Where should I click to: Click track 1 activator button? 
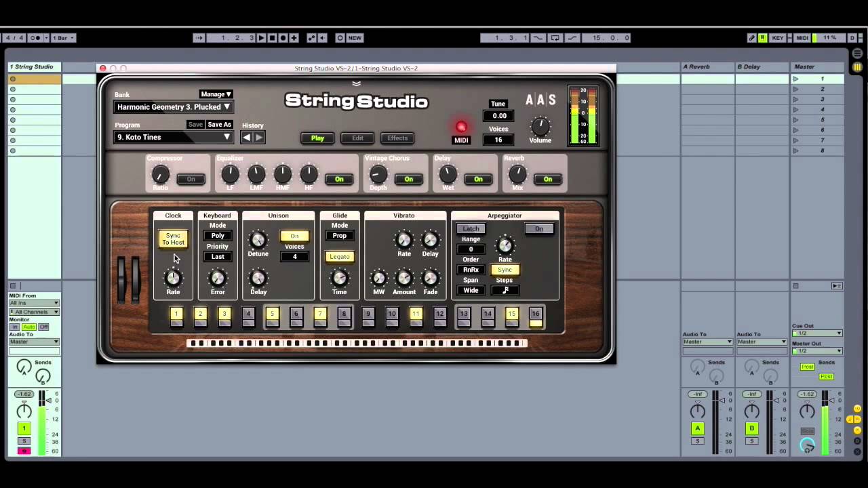coord(24,428)
